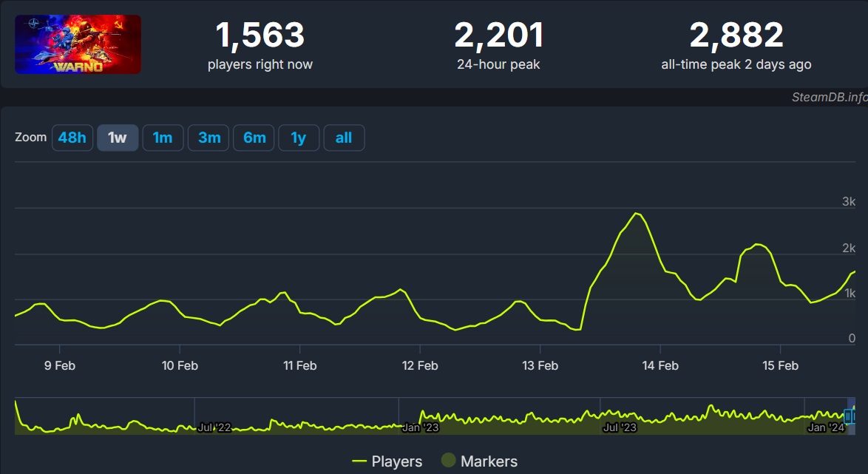Show all-time history via the all button

pos(344,138)
